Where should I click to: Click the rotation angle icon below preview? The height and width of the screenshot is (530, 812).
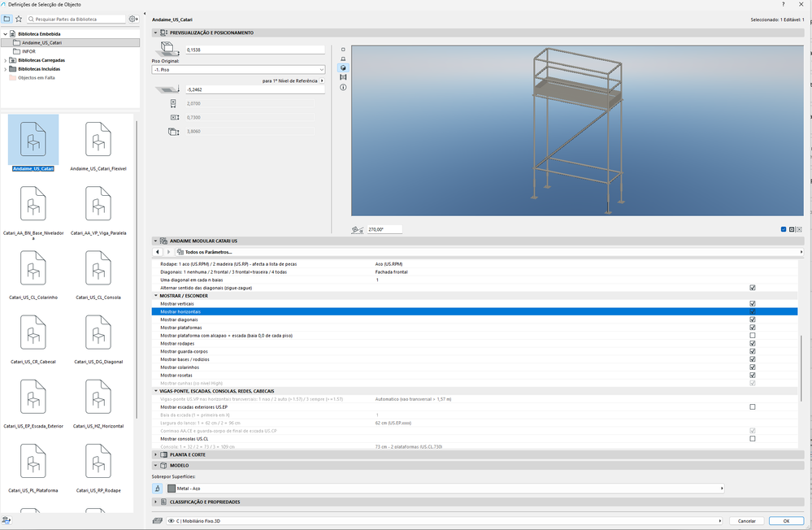click(x=357, y=229)
